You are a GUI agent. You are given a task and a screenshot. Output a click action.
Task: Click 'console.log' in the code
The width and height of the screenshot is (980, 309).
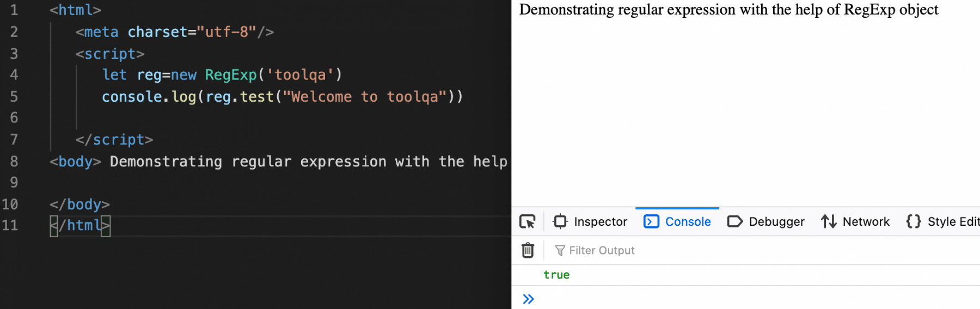(x=149, y=96)
